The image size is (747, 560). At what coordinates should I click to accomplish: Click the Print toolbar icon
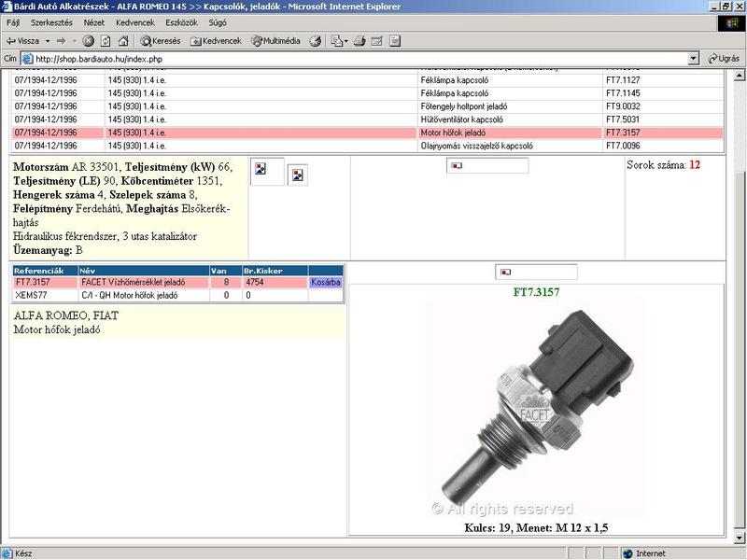[359, 41]
